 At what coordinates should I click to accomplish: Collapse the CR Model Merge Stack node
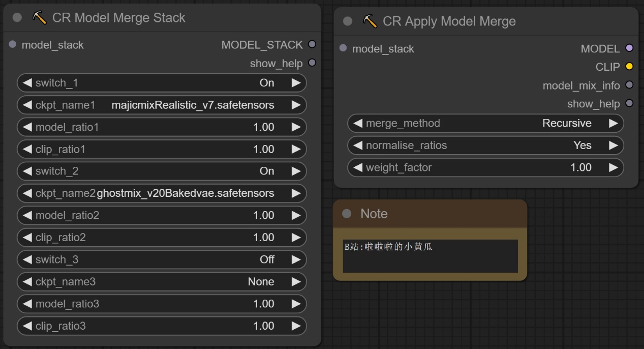pyautogui.click(x=17, y=18)
